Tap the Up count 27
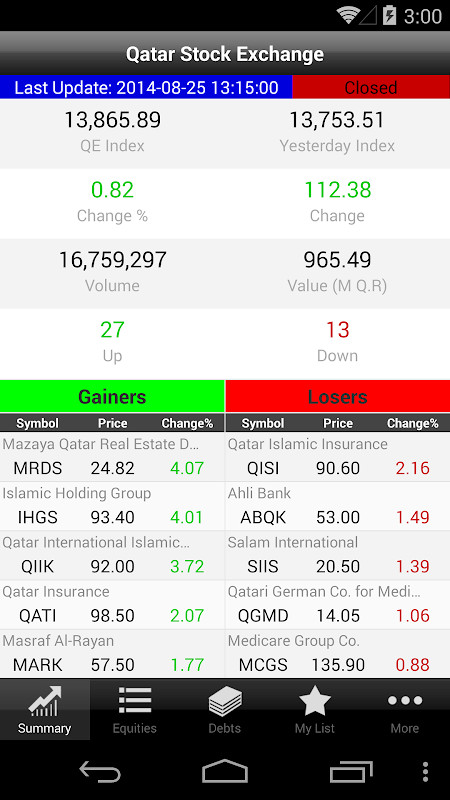450x800 pixels. tap(112, 330)
